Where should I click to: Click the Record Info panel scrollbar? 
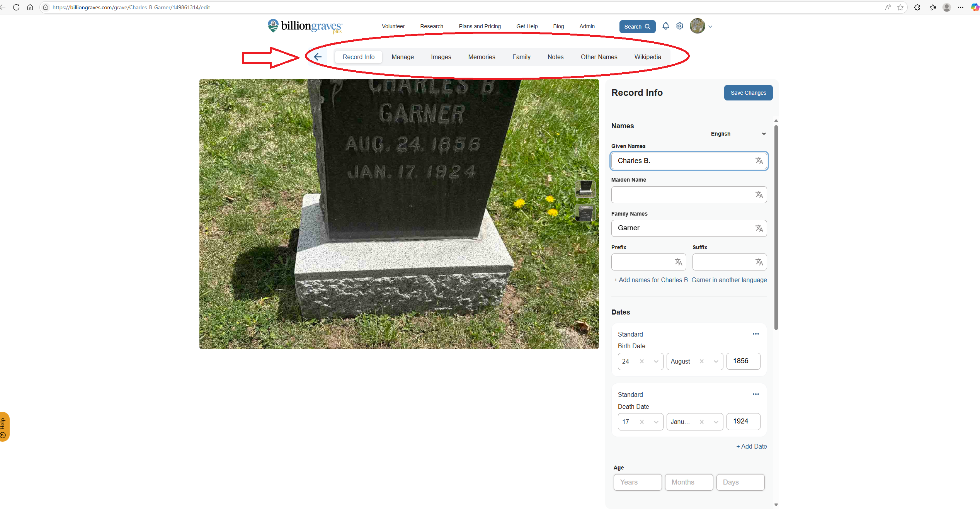pos(776,227)
